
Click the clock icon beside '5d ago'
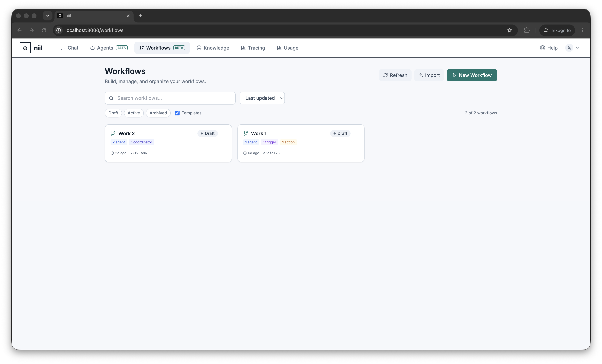[112, 153]
